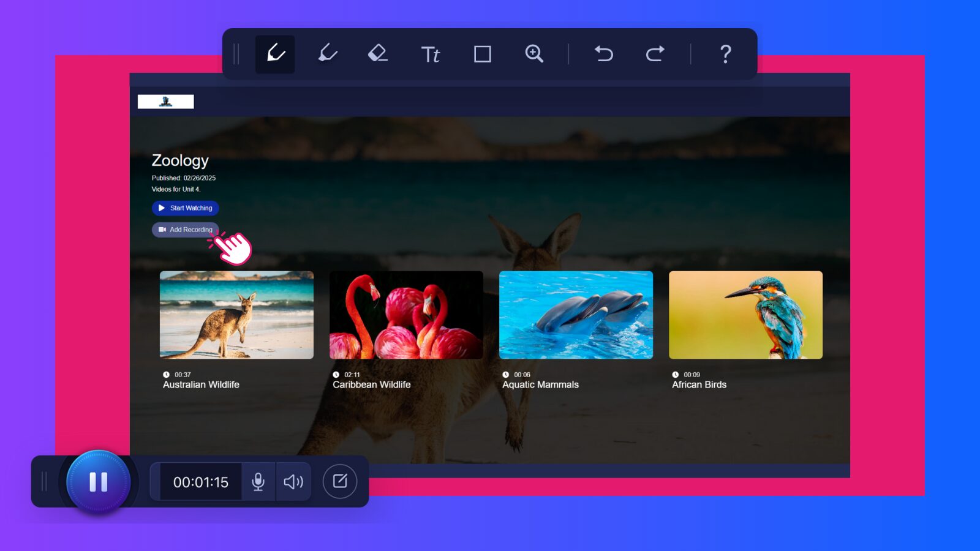Toggle the system audio speaker
The width and height of the screenshot is (980, 551).
click(293, 482)
